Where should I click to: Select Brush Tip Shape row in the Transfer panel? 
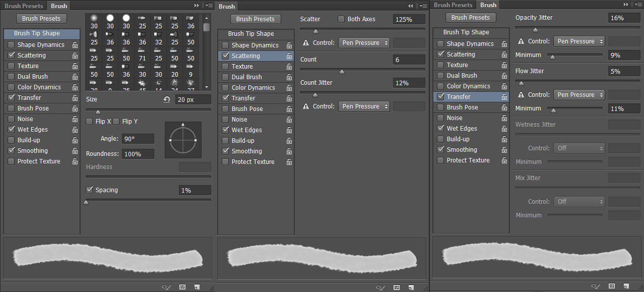pos(471,32)
